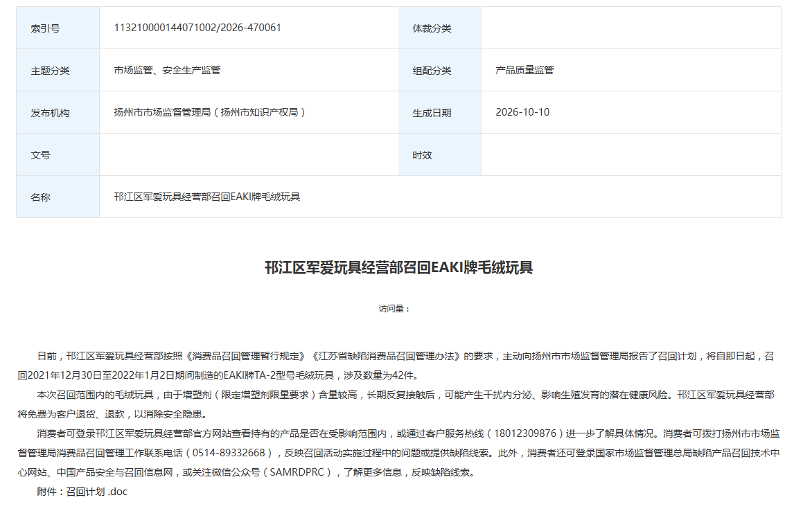Select the WeChat account name SAMRDPRC
The height and width of the screenshot is (520, 812).
[297, 472]
